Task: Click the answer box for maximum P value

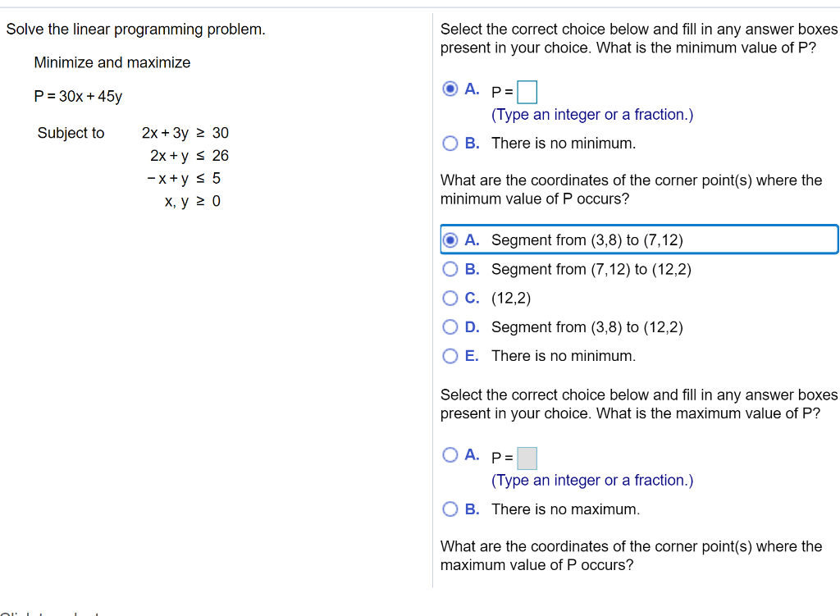Action: pyautogui.click(x=526, y=458)
